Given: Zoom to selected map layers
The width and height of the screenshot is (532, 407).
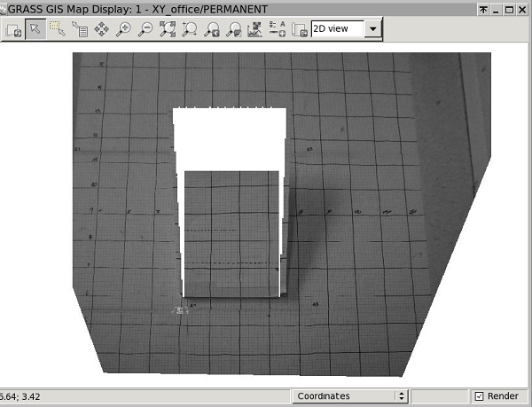Looking at the screenshot, I should pyautogui.click(x=168, y=29).
